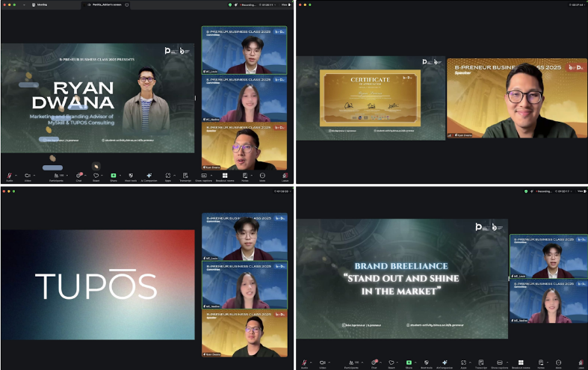Click the gold Certificate shared screen
The width and height of the screenshot is (588, 370).
(370, 99)
